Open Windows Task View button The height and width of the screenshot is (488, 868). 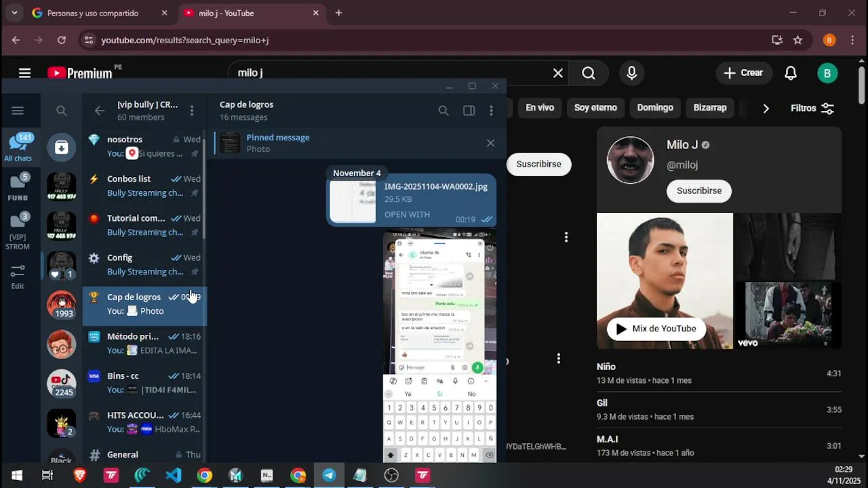pyautogui.click(x=47, y=476)
